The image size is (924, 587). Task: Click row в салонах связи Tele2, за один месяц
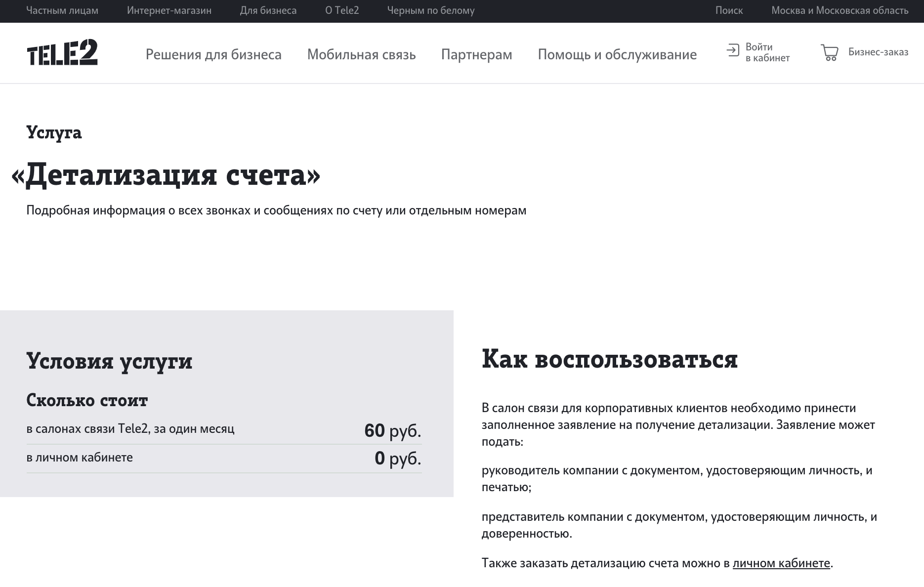pos(224,430)
